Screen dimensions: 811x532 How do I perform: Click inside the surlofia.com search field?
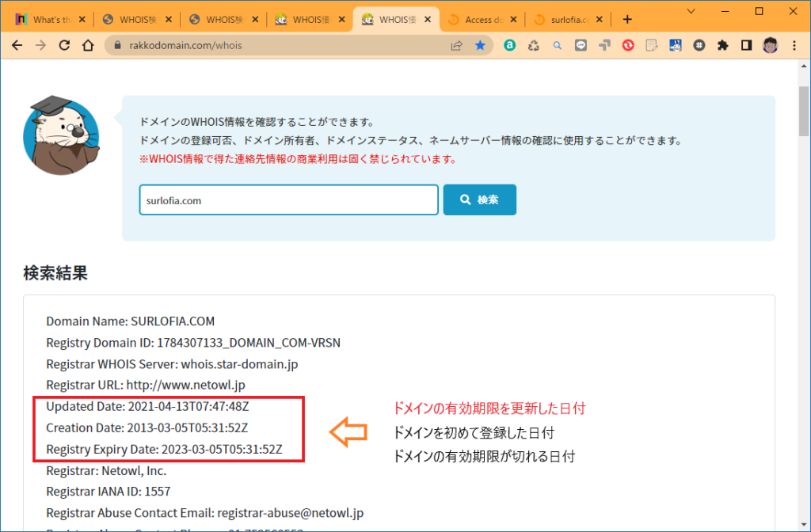[x=287, y=199]
